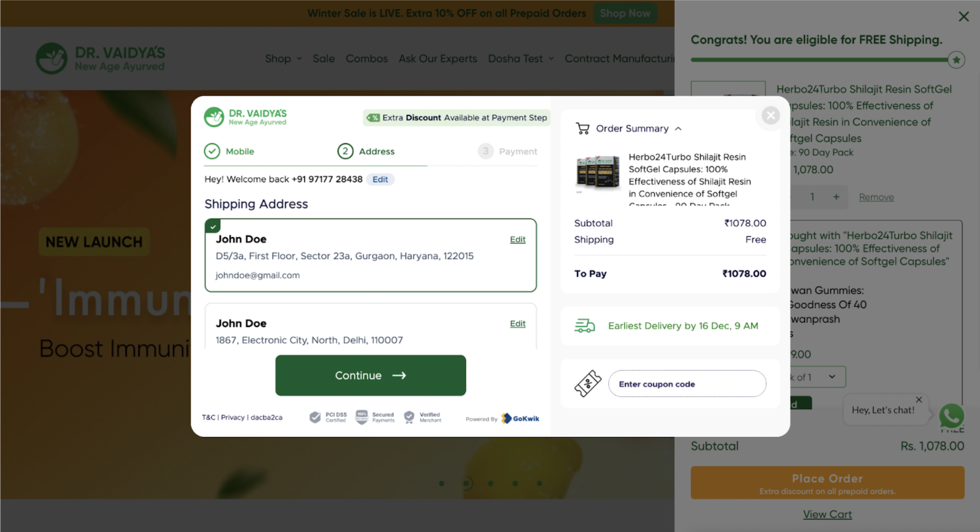The height and width of the screenshot is (532, 980).
Task: Click the shopping cart icon in Order Summary
Action: tap(582, 129)
